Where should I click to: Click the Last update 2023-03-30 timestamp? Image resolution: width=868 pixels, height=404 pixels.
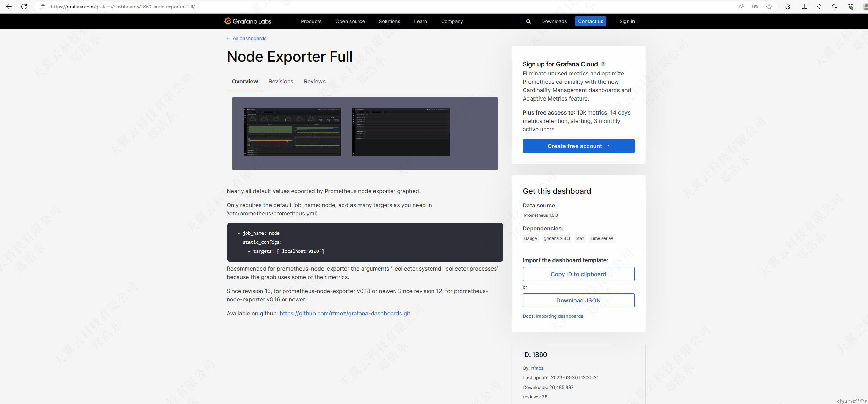[561, 377]
